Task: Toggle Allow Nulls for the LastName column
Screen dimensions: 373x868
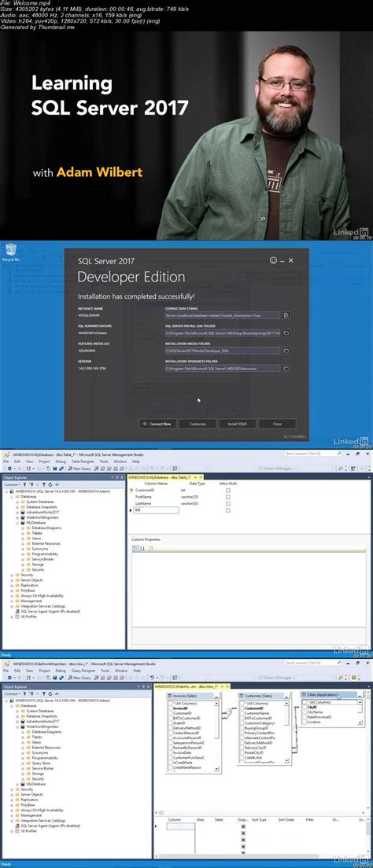Action: [227, 503]
